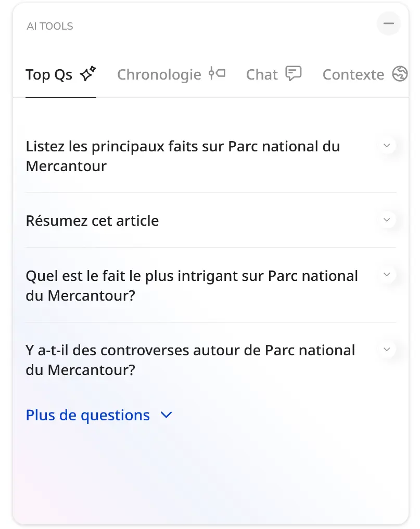Click the chevron beside 'Plus de questions'
Screen dimensions: 420x529
166,415
